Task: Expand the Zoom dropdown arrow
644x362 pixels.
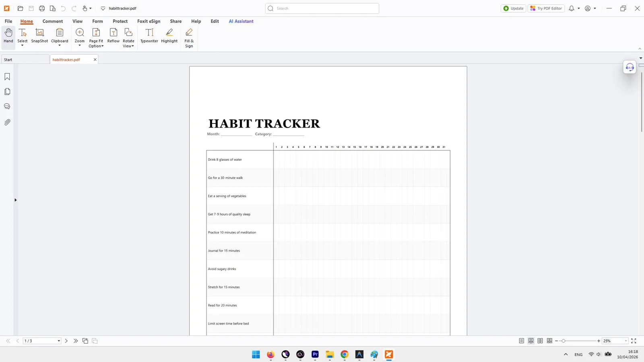Action: 80,45
